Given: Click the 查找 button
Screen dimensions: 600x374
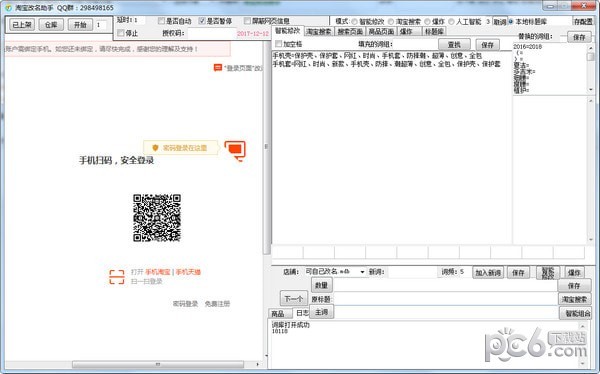Looking at the screenshot, I should pyautogui.click(x=454, y=45).
